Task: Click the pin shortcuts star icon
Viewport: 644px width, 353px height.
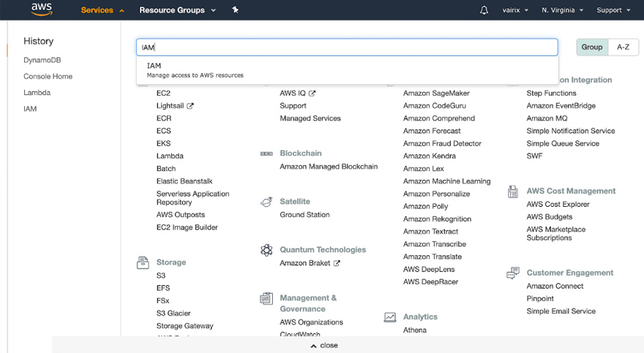Action: click(x=236, y=10)
